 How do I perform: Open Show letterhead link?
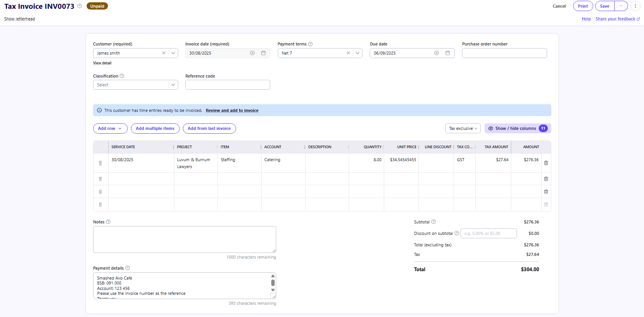[19, 19]
